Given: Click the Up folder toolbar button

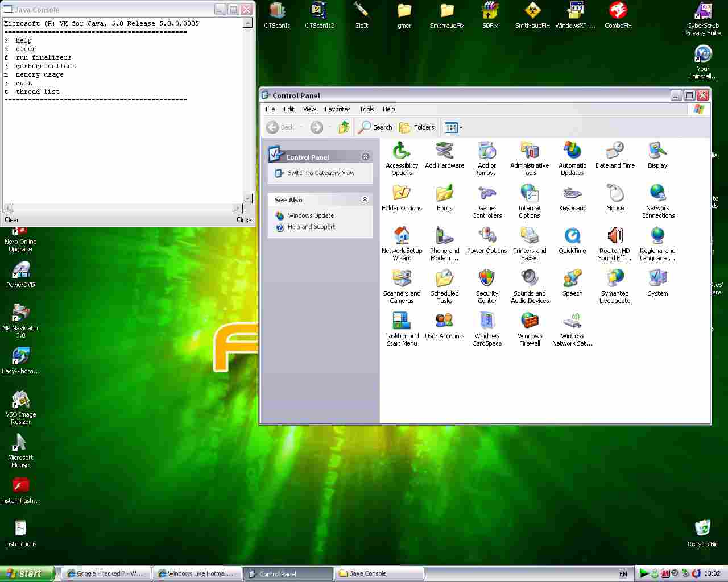Looking at the screenshot, I should click(x=344, y=127).
